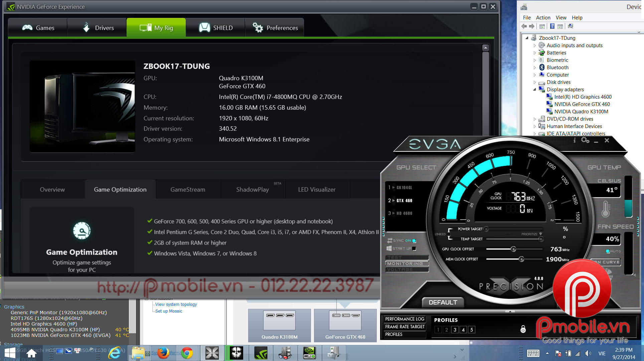Click the Forward arrow in Device Manager toolbar
The height and width of the screenshot is (361, 644).
[x=531, y=26]
